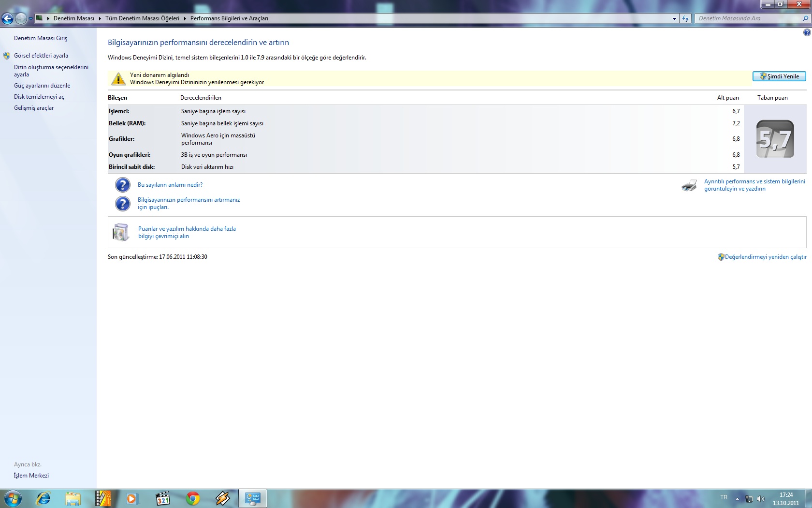
Task: Open Ayrıntılı performans ve sistem bilgilerini link
Action: [x=754, y=185]
